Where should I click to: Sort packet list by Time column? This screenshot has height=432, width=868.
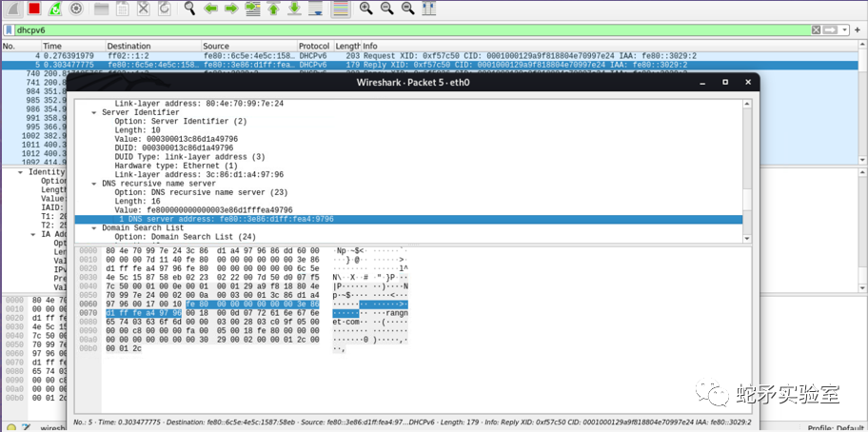click(73, 46)
